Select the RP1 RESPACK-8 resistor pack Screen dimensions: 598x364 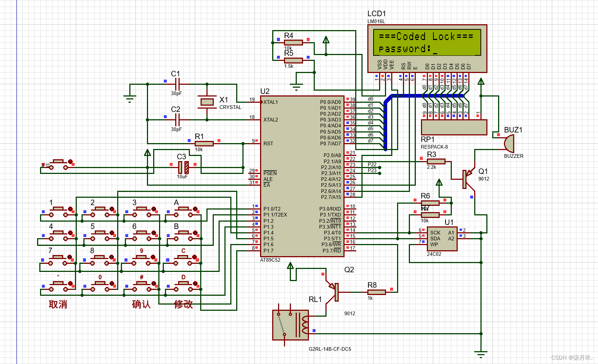click(454, 127)
